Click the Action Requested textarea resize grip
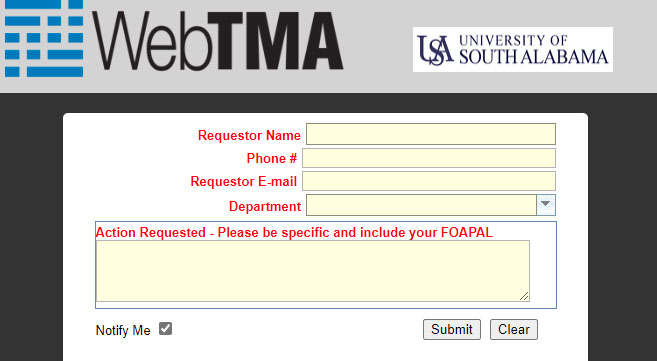The width and height of the screenshot is (657, 361). coord(524,296)
